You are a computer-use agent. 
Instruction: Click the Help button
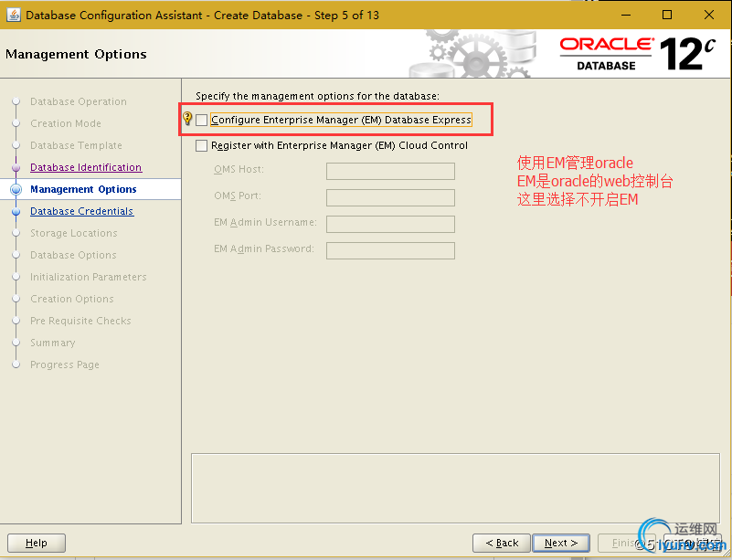pyautogui.click(x=37, y=543)
